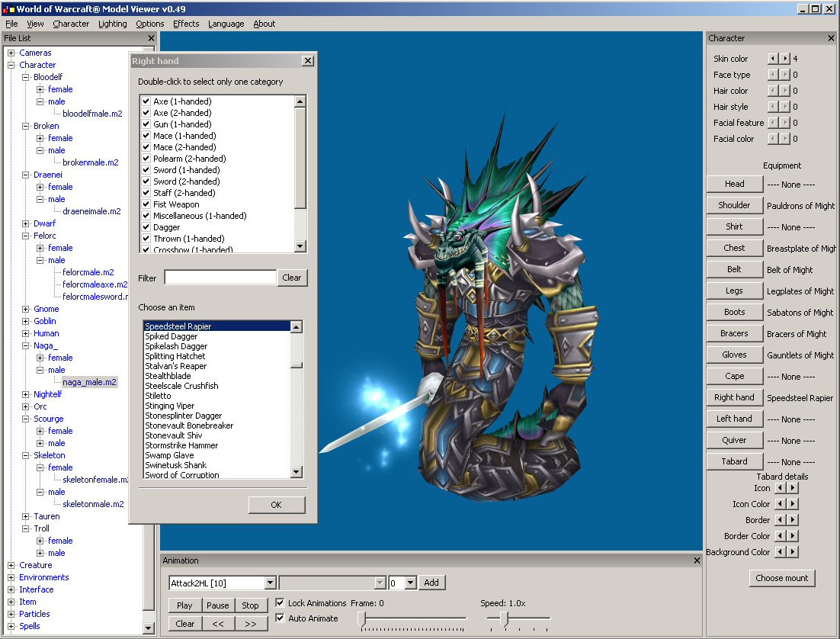Collapse the Bloodelf tree node
This screenshot has width=840, height=639.
[26, 77]
